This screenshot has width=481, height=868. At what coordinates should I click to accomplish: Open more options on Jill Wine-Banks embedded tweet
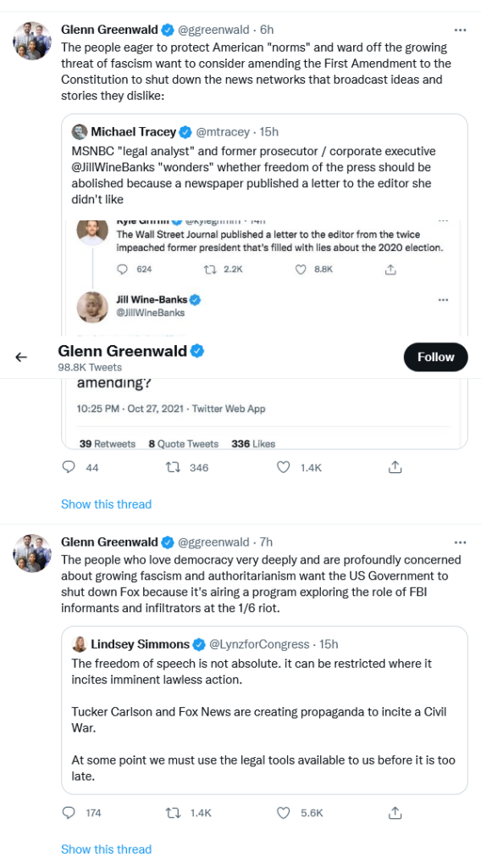tap(443, 300)
